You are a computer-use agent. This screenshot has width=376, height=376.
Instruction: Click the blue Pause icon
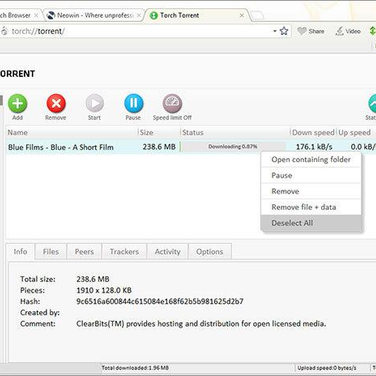(134, 104)
